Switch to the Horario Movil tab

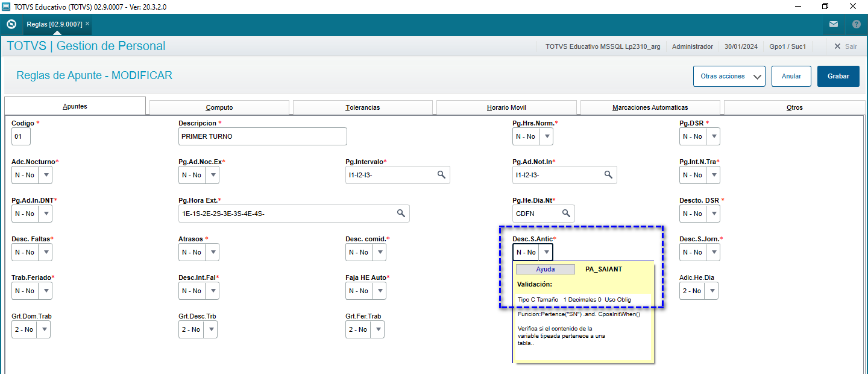point(506,107)
